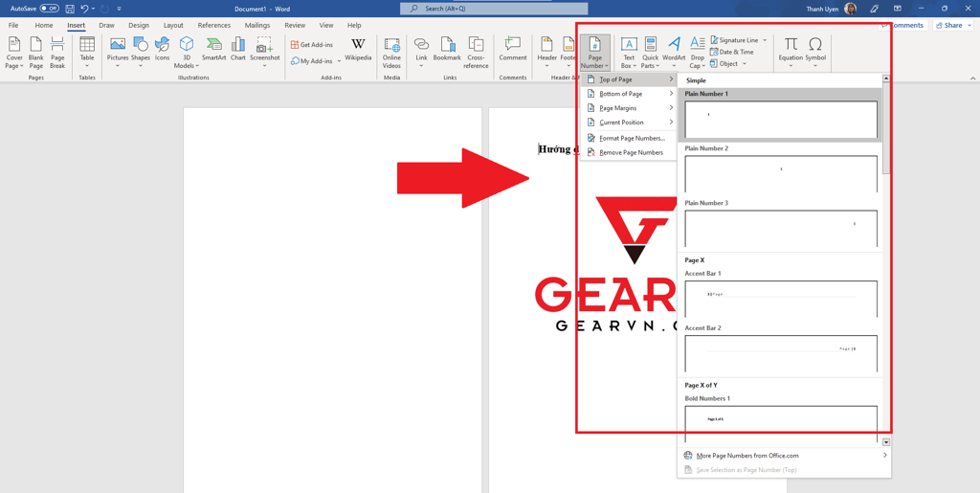Click Remove Page Numbers
The image size is (980, 493).
click(x=629, y=152)
